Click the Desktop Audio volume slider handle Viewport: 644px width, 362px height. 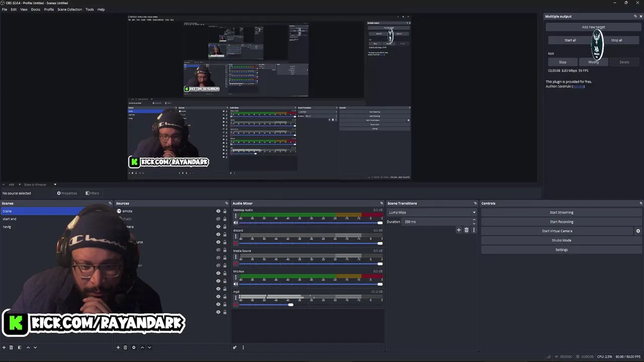[x=380, y=222]
